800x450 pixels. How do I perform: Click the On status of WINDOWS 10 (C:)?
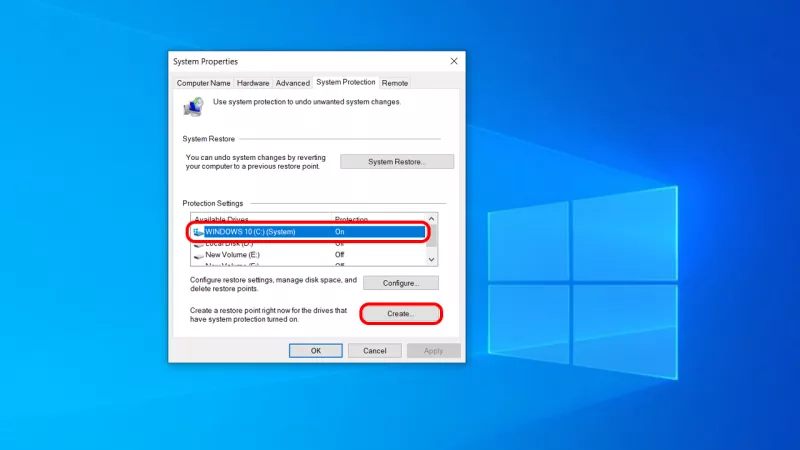click(339, 232)
